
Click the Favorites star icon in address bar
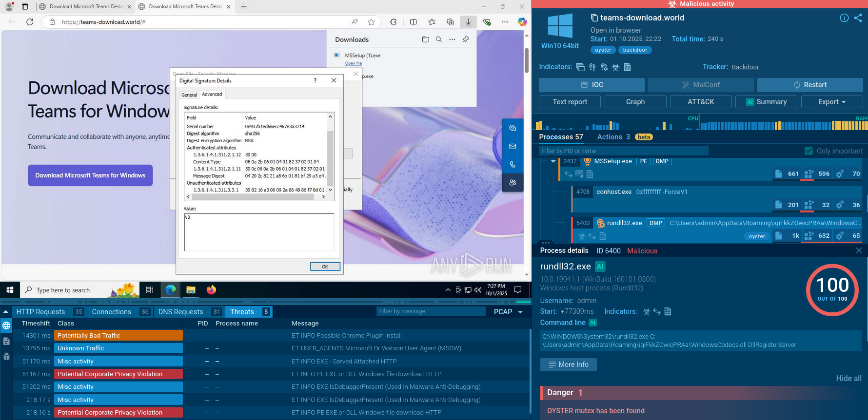coord(372,22)
